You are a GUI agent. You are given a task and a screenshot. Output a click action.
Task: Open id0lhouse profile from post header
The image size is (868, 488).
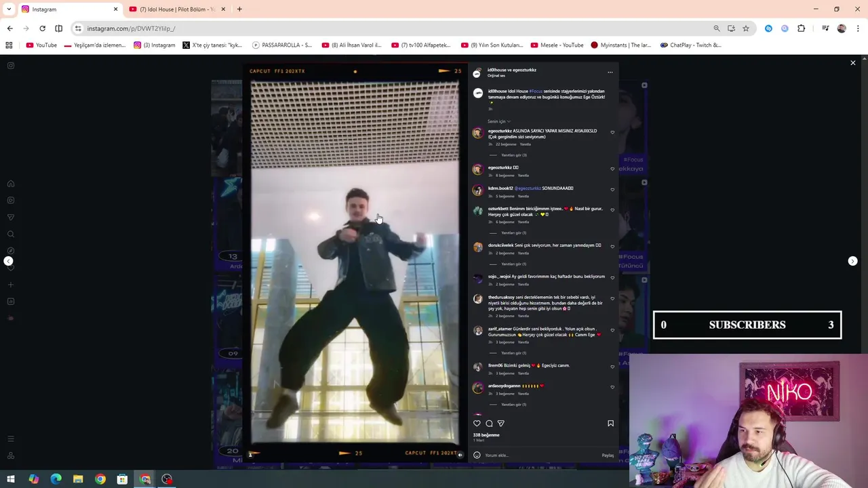[x=496, y=70]
